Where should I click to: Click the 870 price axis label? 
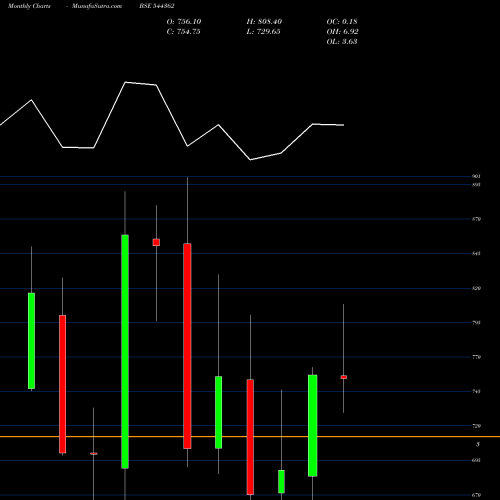476,219
